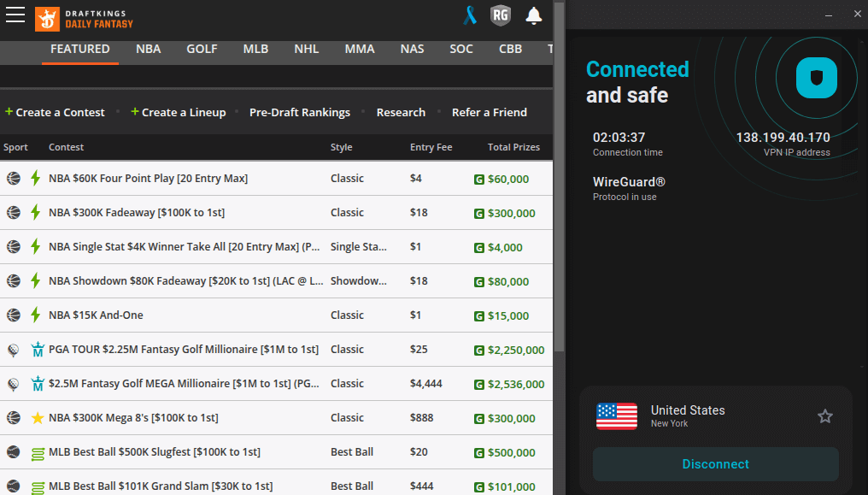The width and height of the screenshot is (868, 495).
Task: Switch to the NBA tab
Action: point(149,50)
